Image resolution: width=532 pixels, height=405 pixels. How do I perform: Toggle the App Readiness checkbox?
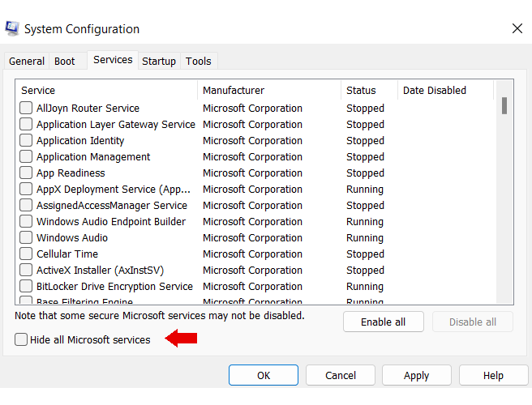tap(26, 173)
